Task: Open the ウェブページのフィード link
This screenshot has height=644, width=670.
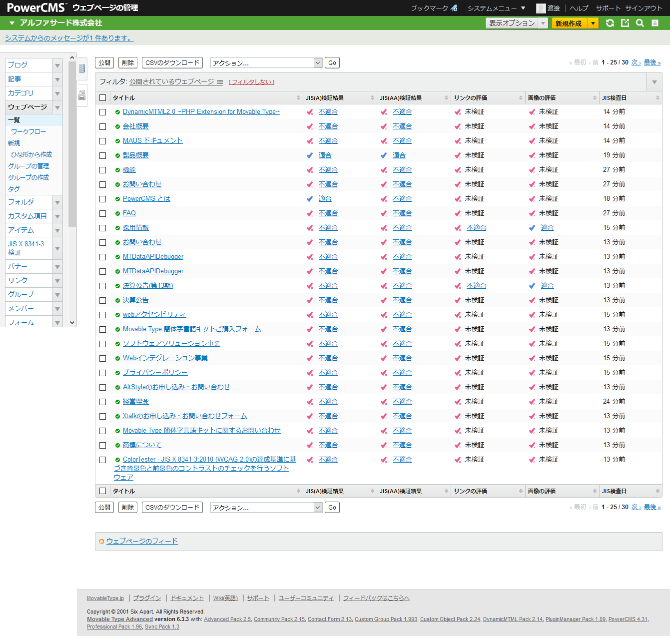Action: click(x=142, y=542)
